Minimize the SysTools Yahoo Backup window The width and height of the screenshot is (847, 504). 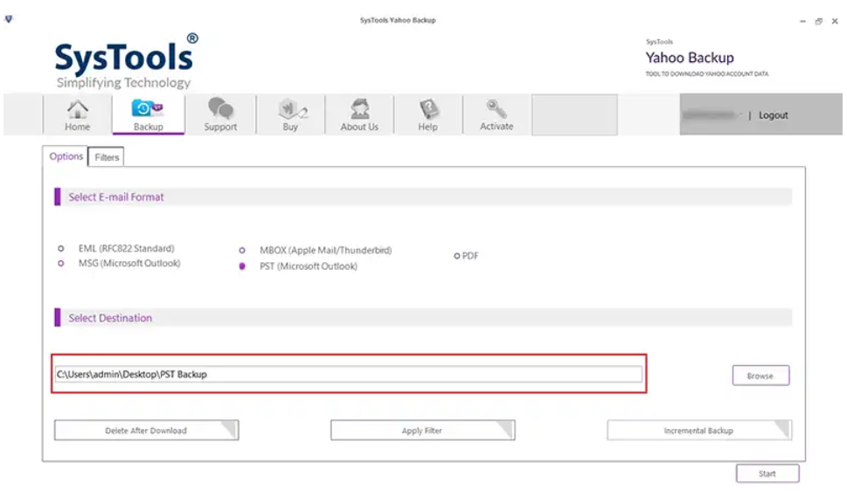pyautogui.click(x=802, y=21)
